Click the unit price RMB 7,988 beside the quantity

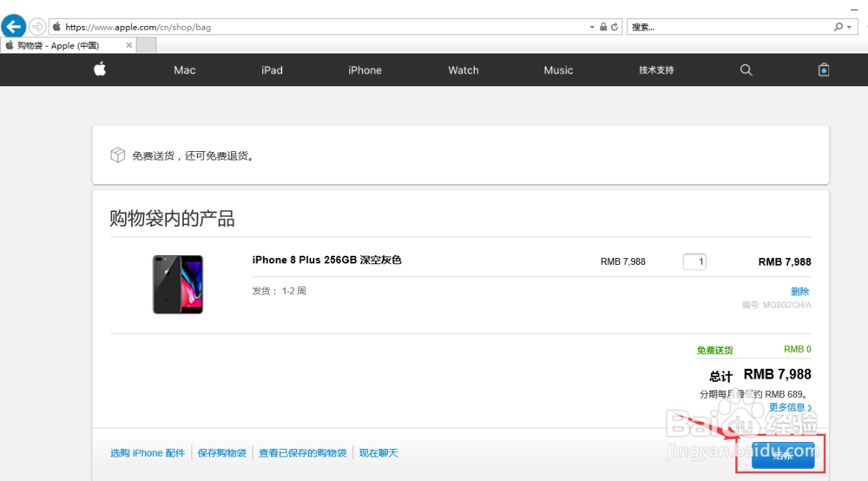click(x=622, y=261)
